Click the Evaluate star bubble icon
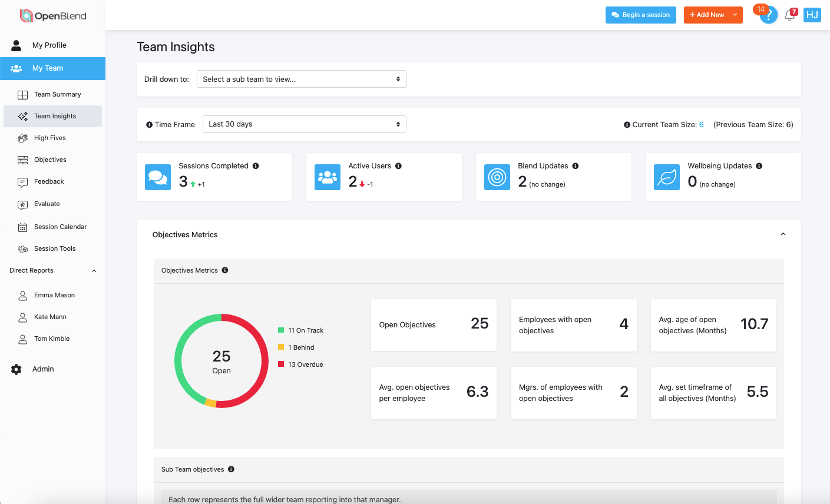The height and width of the screenshot is (504, 830). pos(23,205)
